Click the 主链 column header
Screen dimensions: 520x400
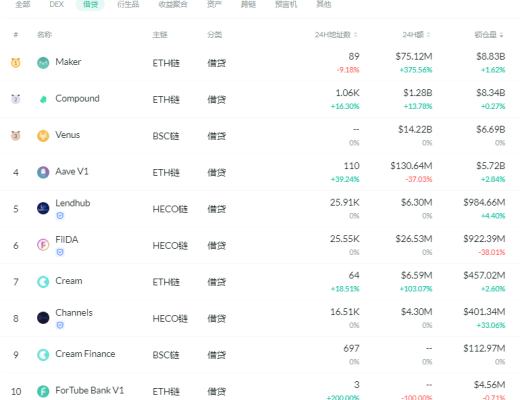coord(160,35)
